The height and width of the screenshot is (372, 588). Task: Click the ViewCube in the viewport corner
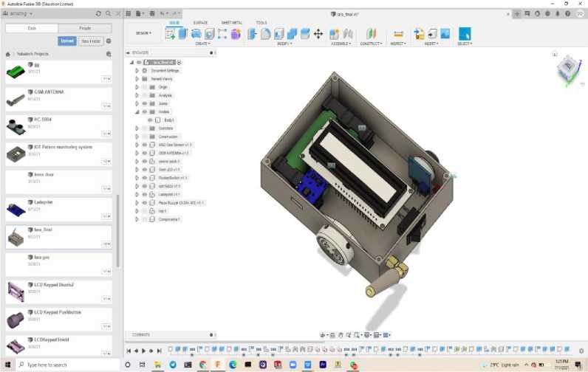pyautogui.click(x=568, y=70)
